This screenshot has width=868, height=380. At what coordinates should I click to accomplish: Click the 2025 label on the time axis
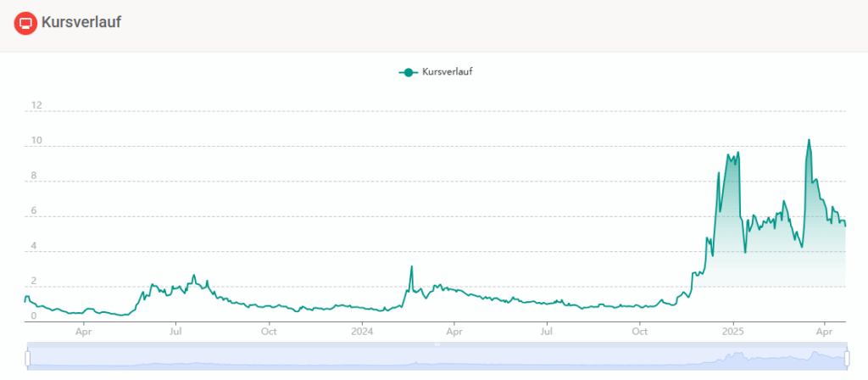click(733, 332)
